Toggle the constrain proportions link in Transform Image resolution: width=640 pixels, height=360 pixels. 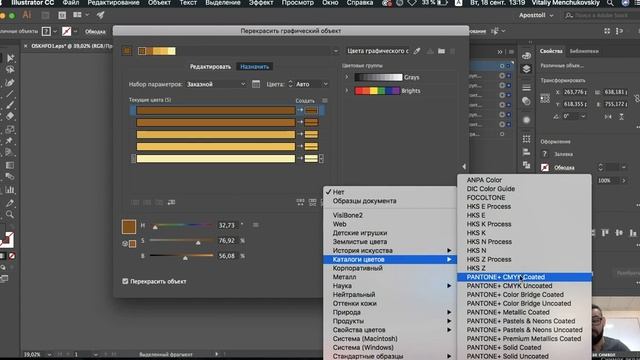click(637, 98)
